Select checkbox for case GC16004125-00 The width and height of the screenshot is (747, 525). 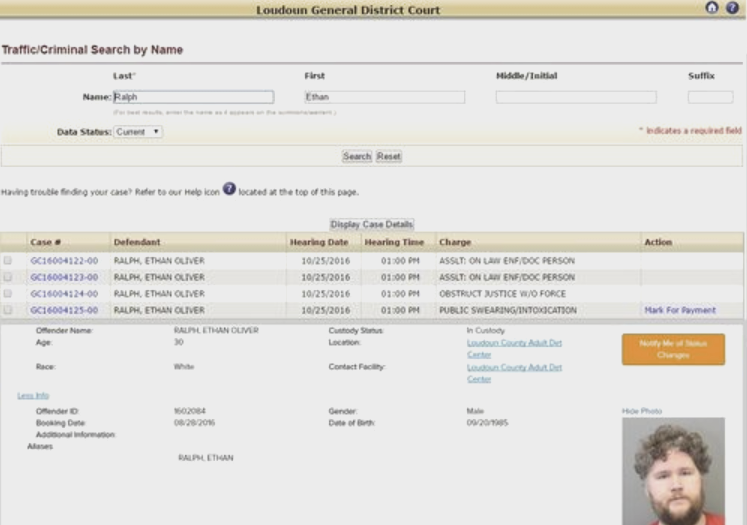tap(8, 310)
